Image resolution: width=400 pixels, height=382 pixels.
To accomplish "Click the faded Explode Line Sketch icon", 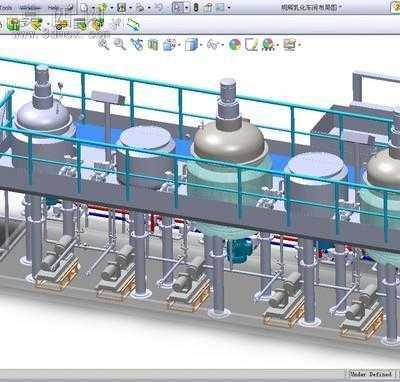I will (x=116, y=24).
